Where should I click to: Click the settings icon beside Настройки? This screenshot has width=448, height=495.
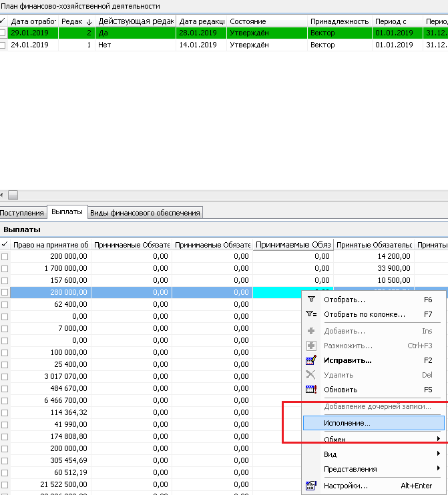pos(310,486)
